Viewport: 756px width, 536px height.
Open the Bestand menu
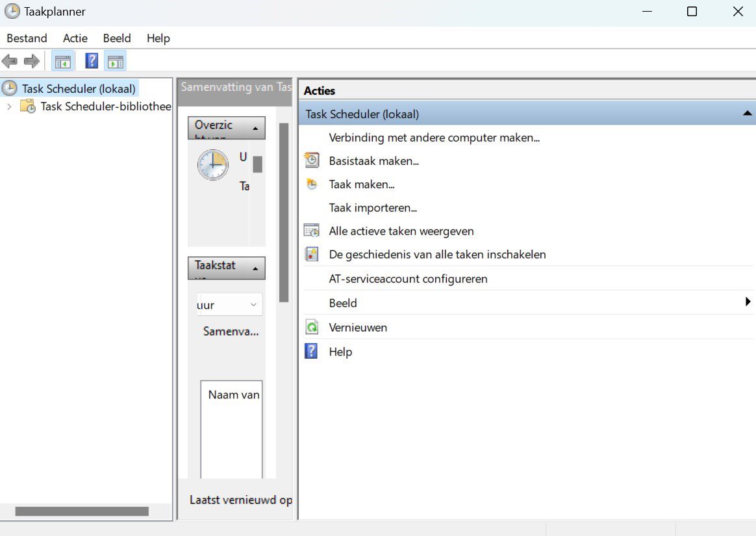[27, 38]
